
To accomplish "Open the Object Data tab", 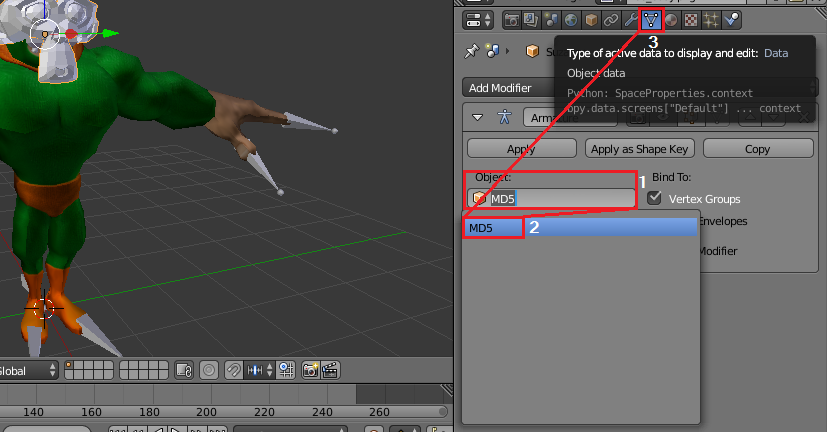I will (651, 21).
